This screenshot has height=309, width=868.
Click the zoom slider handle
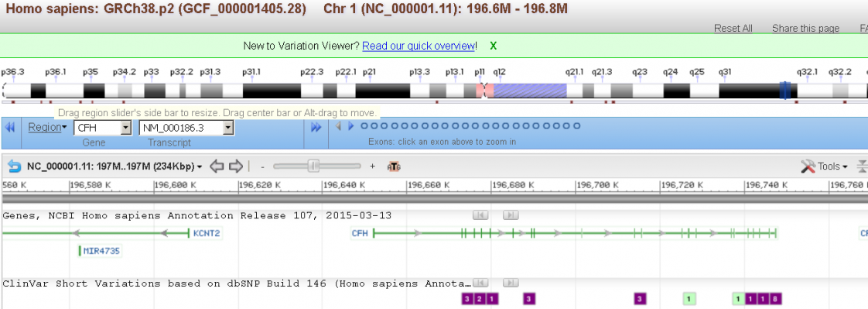pos(314,166)
